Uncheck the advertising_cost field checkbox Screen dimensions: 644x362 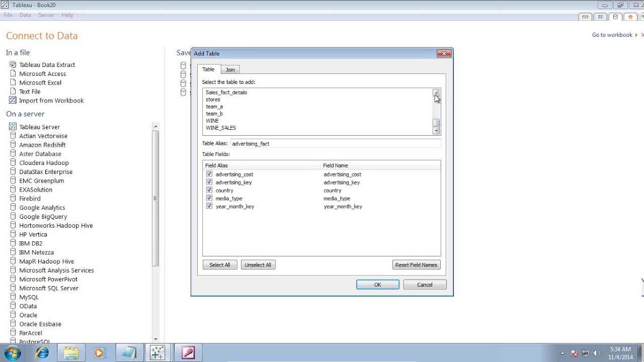(209, 174)
